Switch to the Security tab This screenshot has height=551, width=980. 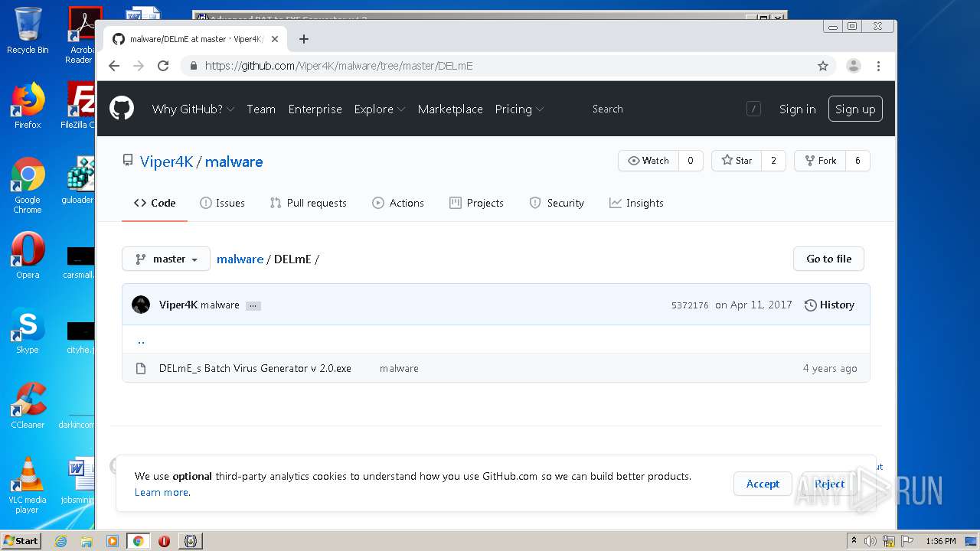click(x=557, y=203)
